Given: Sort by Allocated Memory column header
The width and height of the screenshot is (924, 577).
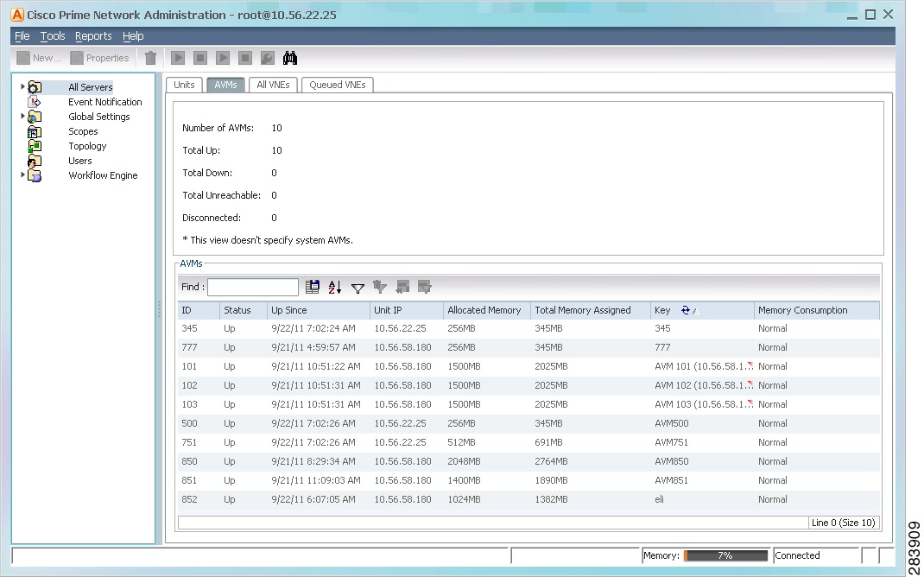Looking at the screenshot, I should click(487, 310).
